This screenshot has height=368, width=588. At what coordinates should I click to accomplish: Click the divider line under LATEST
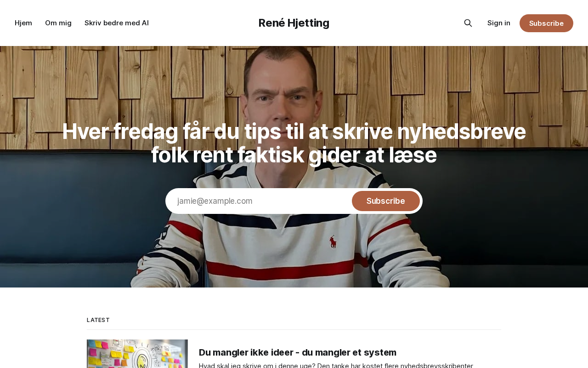294,329
